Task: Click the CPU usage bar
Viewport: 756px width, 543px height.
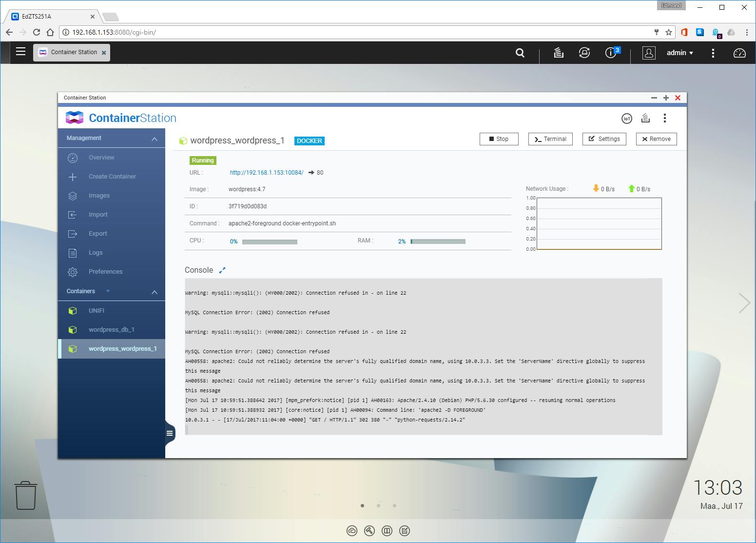Action: (270, 241)
